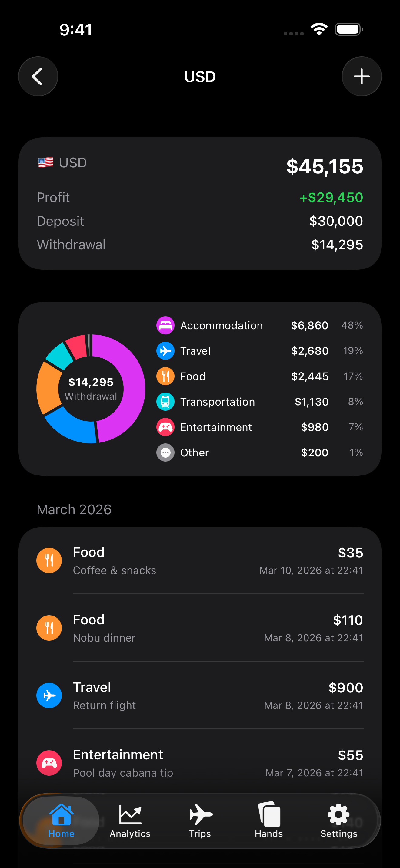
Task: Switch to the Analytics tab
Action: pos(130,821)
